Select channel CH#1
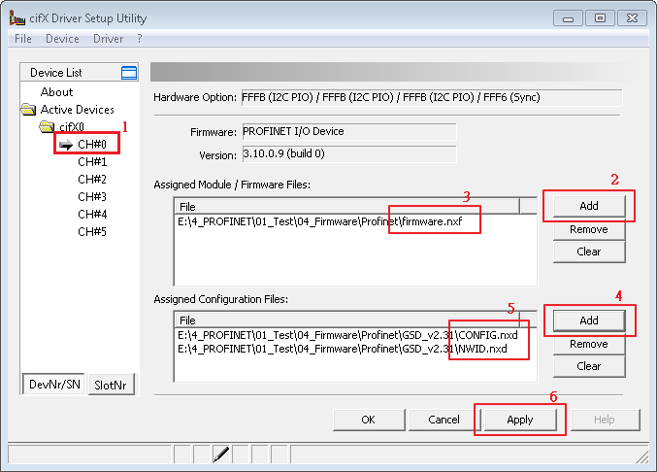 pos(92,162)
